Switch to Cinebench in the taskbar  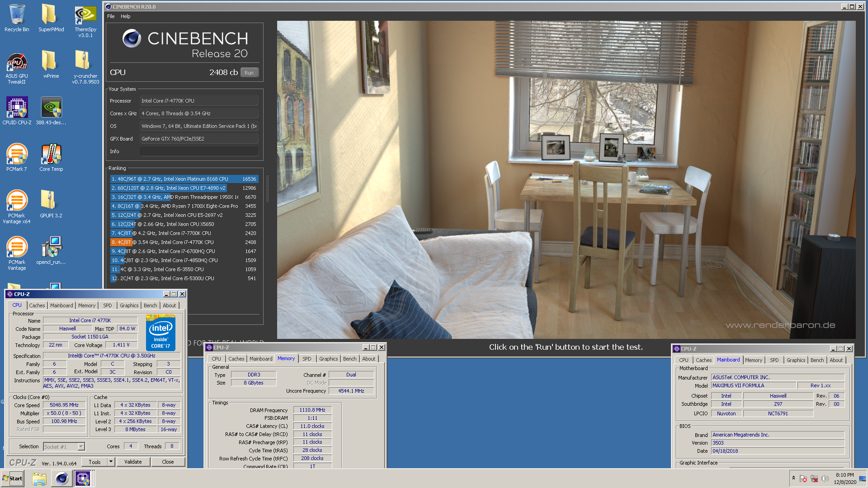tap(61, 479)
